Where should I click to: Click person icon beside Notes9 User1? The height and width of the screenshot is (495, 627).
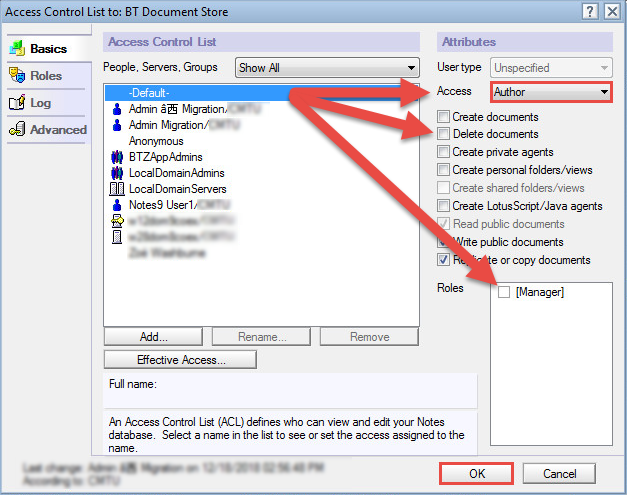[117, 205]
